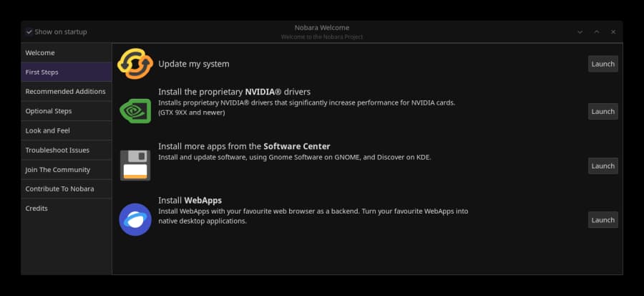Toggle the Show on startup checkbox
This screenshot has width=644, height=296.
[29, 32]
